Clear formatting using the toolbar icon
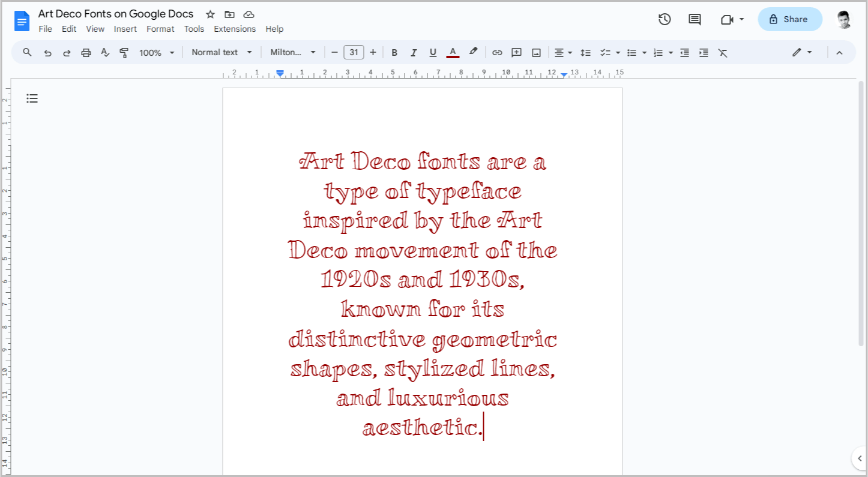The height and width of the screenshot is (477, 868). [723, 52]
